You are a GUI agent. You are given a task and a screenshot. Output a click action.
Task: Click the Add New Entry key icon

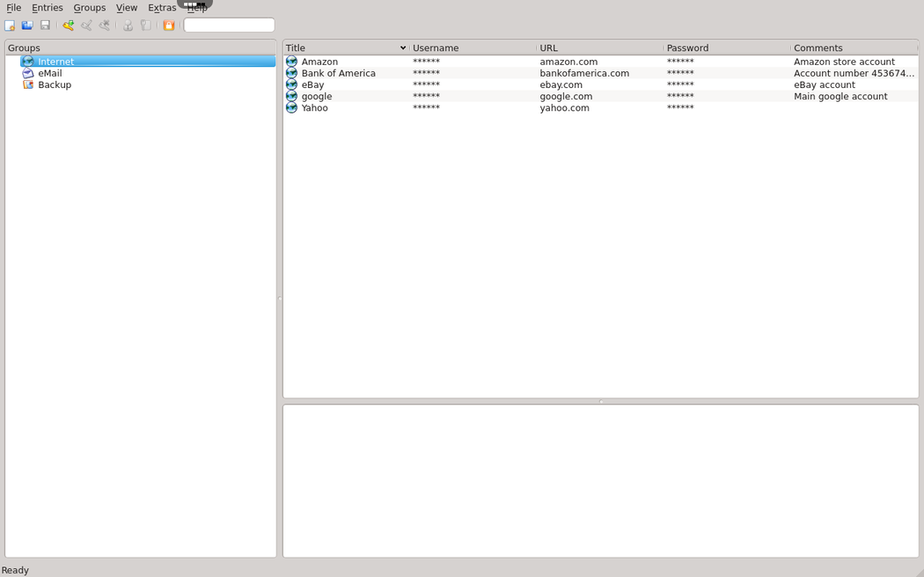(x=68, y=26)
